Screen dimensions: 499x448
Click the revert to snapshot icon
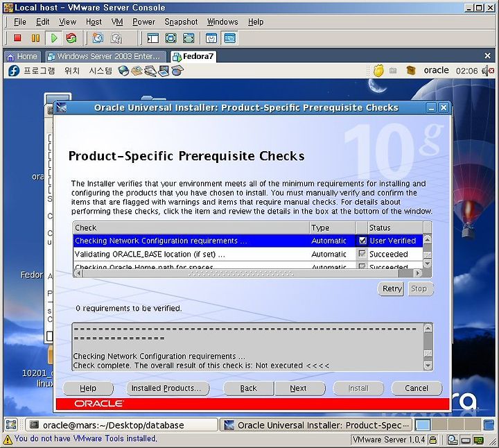pyautogui.click(x=116, y=38)
